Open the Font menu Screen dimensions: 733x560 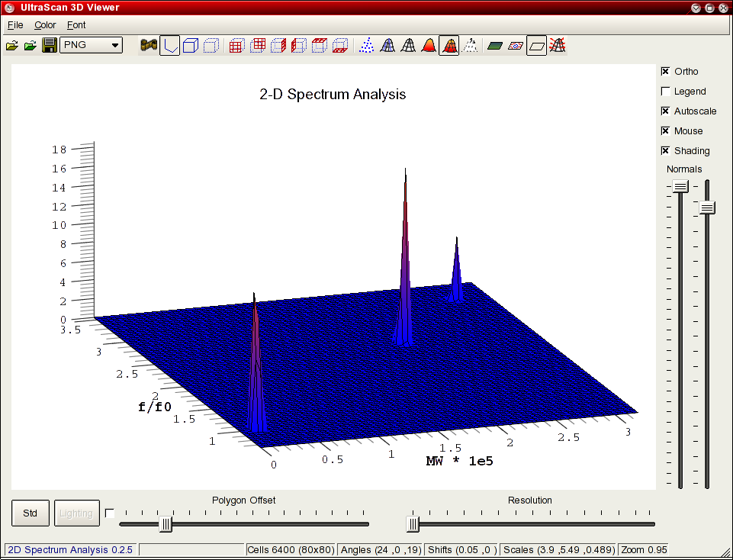pos(76,25)
